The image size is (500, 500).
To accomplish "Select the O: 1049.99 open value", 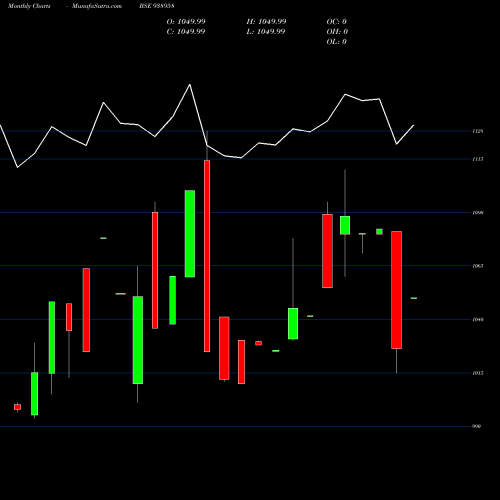I will [x=186, y=22].
